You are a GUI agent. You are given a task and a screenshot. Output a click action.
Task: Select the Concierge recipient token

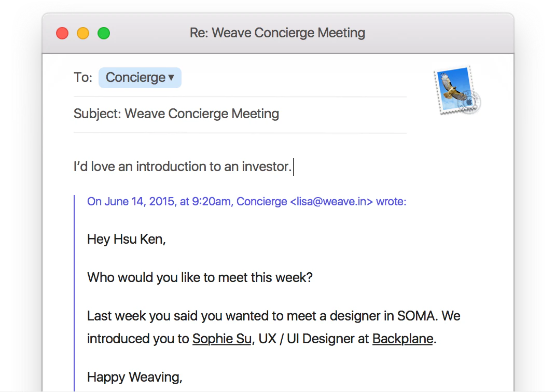coord(136,77)
